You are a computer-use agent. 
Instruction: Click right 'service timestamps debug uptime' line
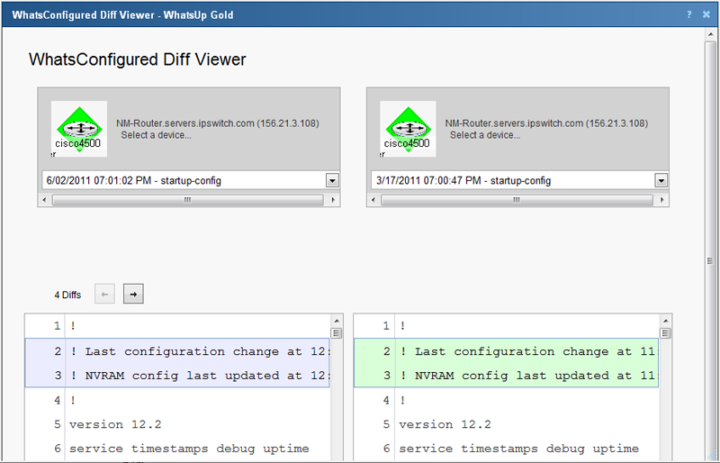tap(519, 448)
